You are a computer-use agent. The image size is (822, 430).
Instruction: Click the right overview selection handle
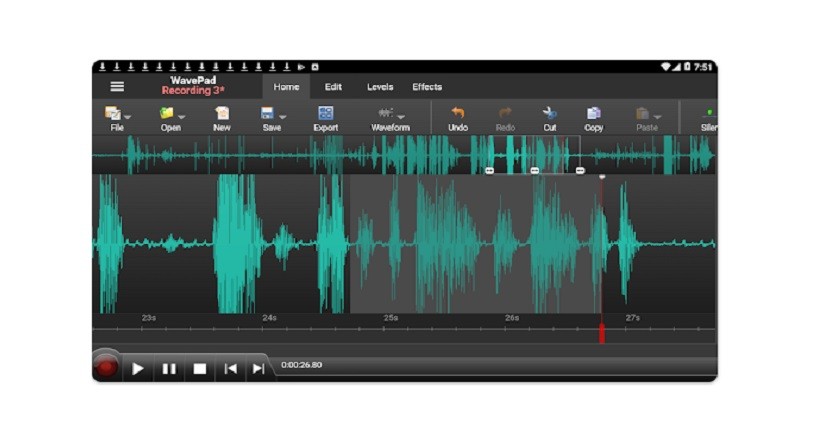pos(580,170)
